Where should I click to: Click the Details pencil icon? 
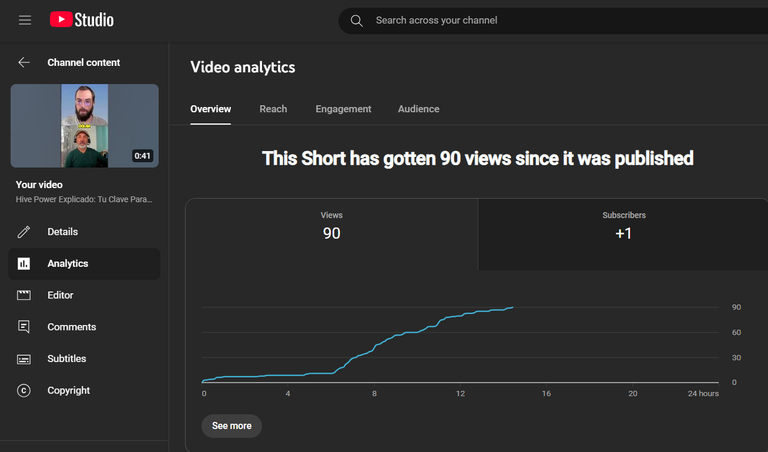[24, 232]
